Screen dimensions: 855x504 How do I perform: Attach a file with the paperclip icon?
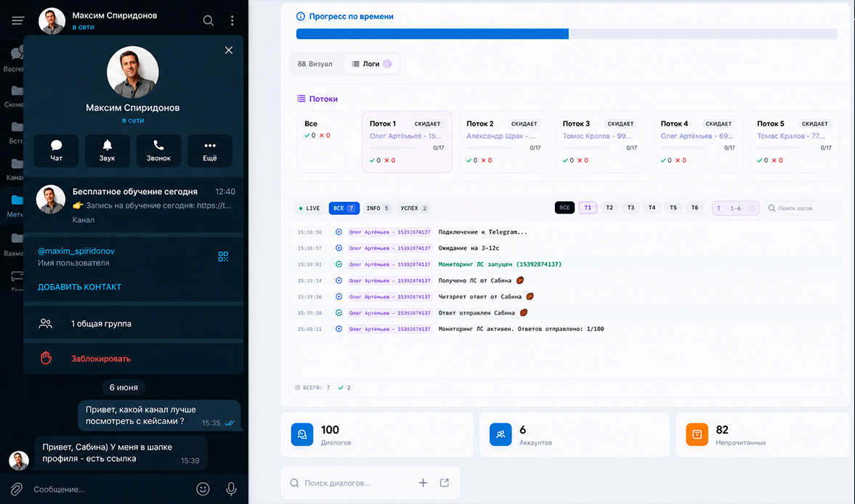pos(17,489)
